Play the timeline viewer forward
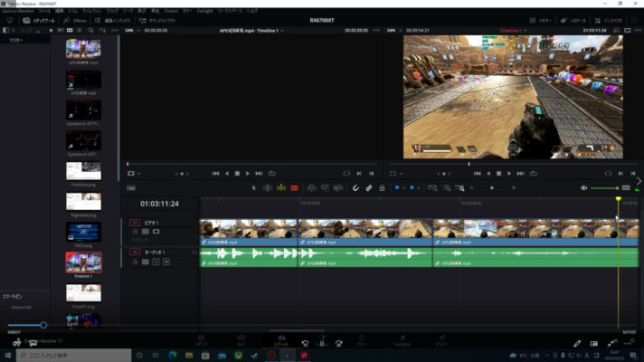 tap(509, 174)
